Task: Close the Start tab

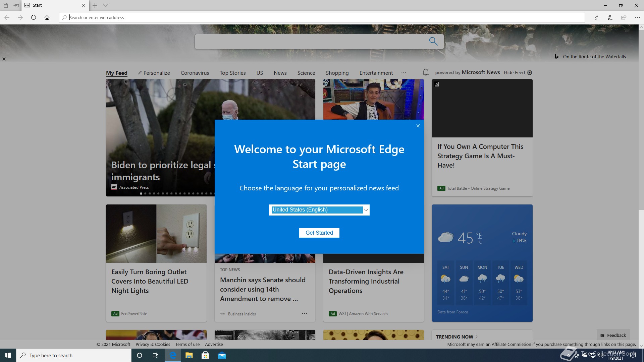Action: tap(84, 5)
